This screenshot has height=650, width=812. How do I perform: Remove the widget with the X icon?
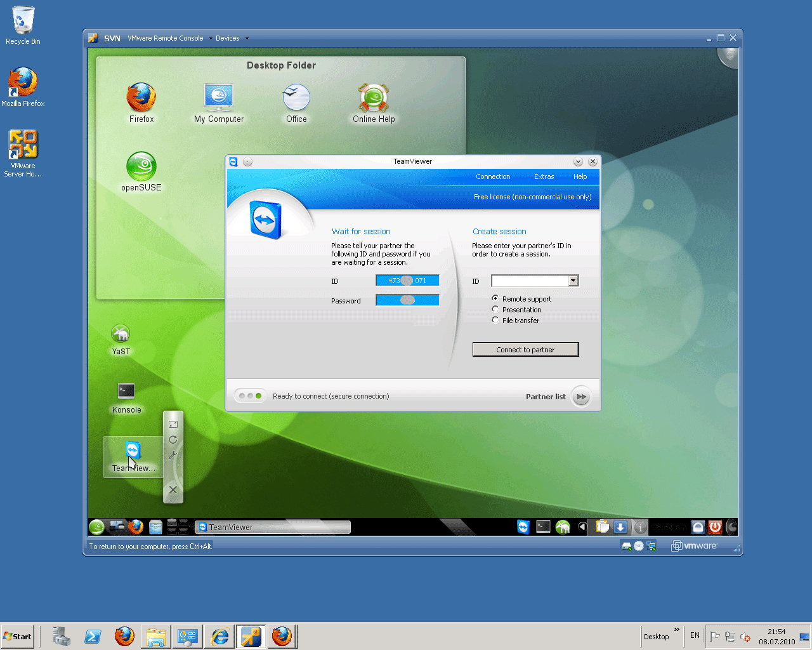pyautogui.click(x=173, y=490)
